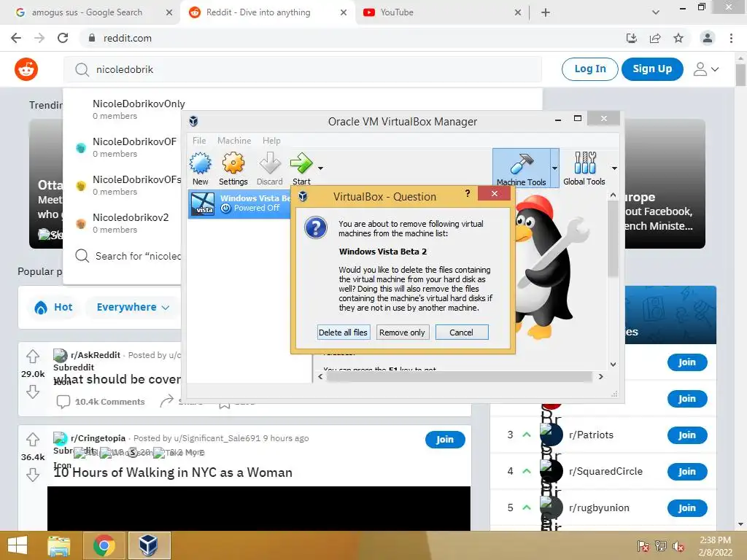Open the Everywhere location dropdown
747x560 pixels.
[133, 307]
